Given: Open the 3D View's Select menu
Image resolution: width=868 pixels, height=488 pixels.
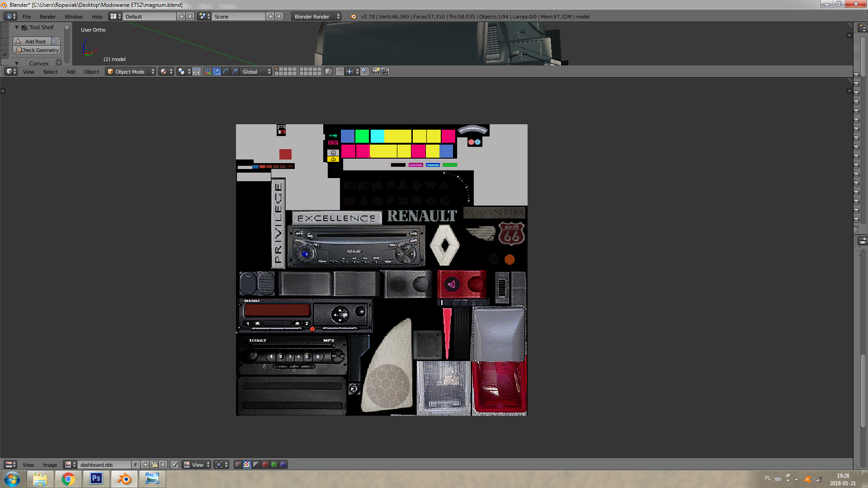Looking at the screenshot, I should (50, 72).
